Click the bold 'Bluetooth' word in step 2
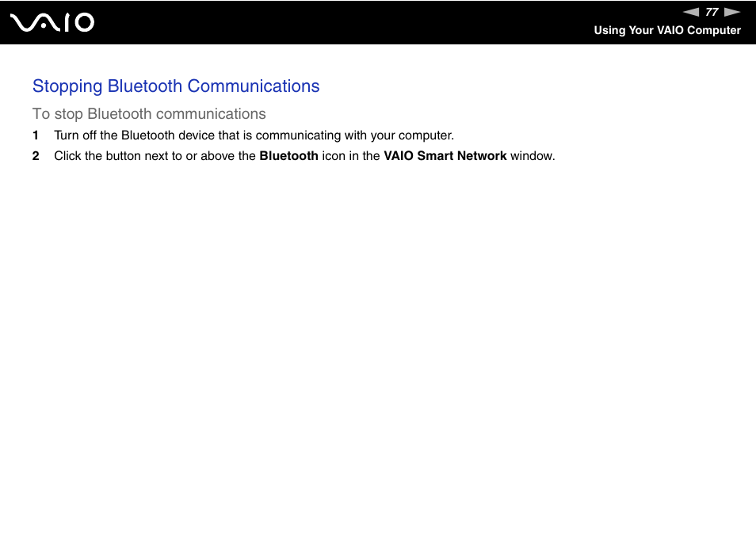This screenshot has width=756, height=534. tap(288, 156)
